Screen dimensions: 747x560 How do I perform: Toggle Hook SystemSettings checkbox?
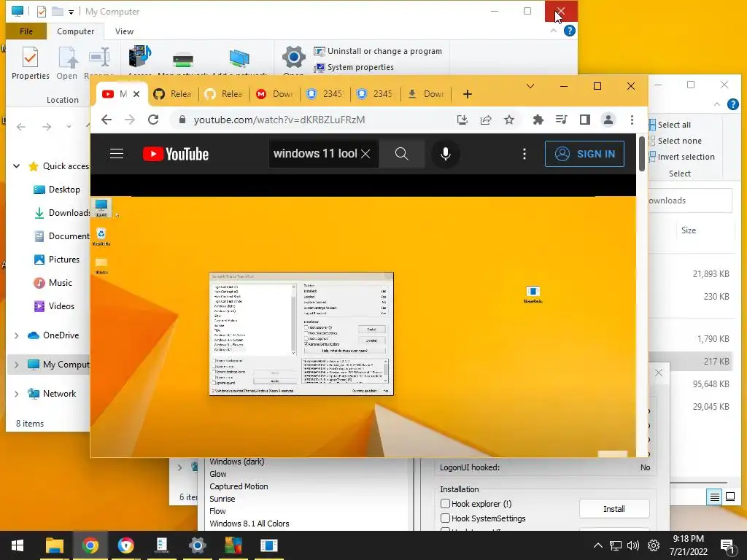coord(446,518)
